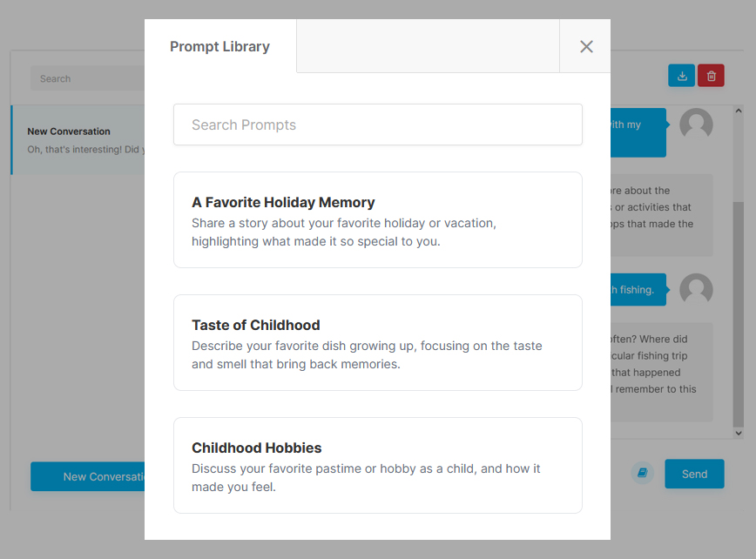The width and height of the screenshot is (756, 559).
Task: Click the conversation Search box
Action: pos(87,78)
